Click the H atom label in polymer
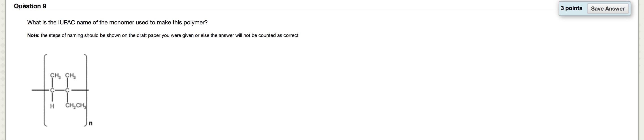 (x=52, y=106)
